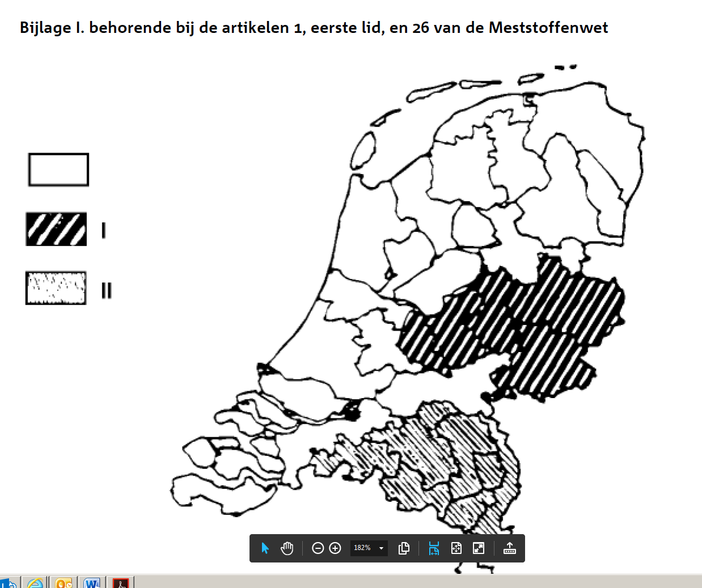
Task: Click the Adobe Acrobat taskbar button
Action: pos(120,583)
